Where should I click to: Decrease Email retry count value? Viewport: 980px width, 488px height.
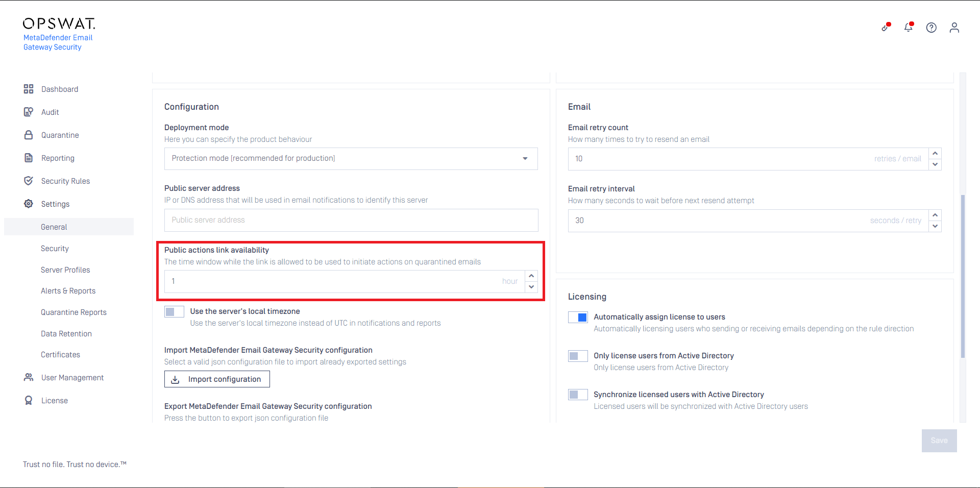click(x=935, y=164)
